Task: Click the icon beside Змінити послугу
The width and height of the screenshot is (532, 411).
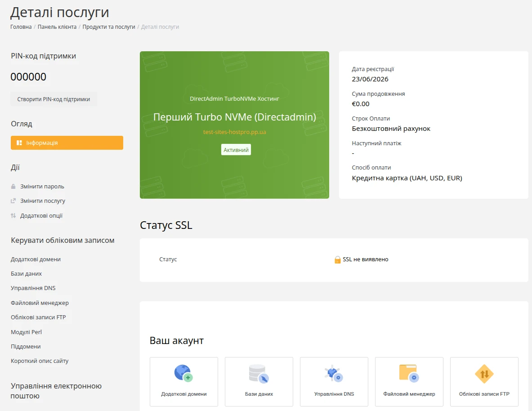Action: (x=13, y=201)
